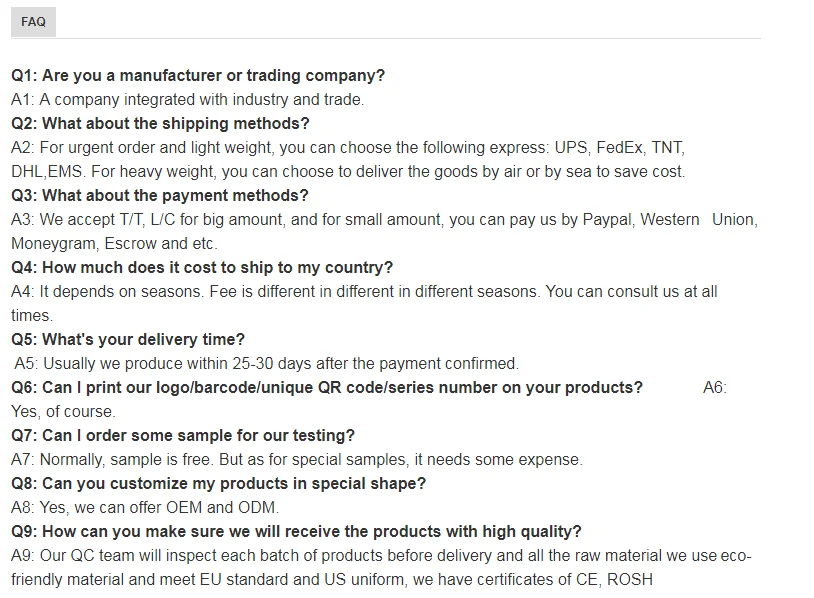The image size is (814, 598).
Task: Click the A8 answer about OEM and ODM
Action: [145, 507]
